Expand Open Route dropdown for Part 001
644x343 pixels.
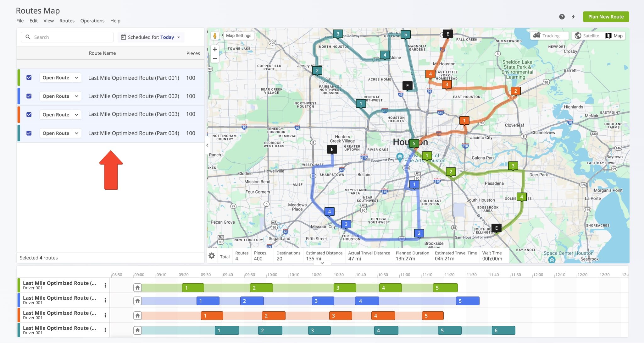[76, 78]
